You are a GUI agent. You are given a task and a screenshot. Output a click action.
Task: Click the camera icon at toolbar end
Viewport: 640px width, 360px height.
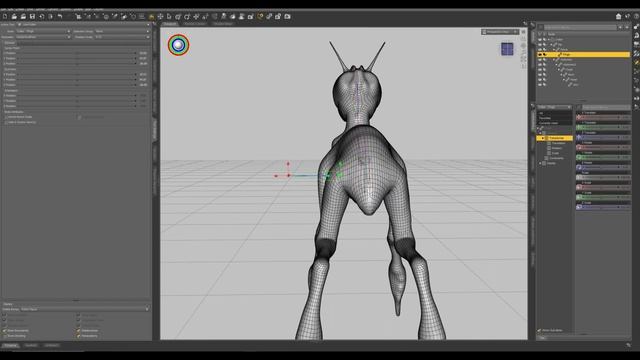[287, 17]
